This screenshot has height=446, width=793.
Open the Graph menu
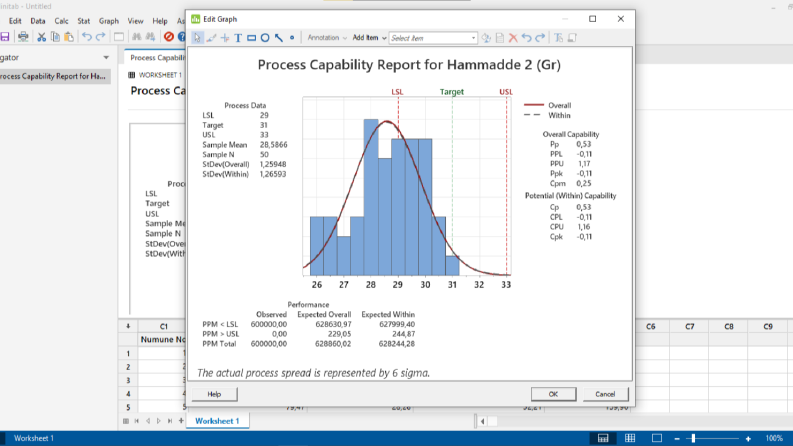(109, 21)
